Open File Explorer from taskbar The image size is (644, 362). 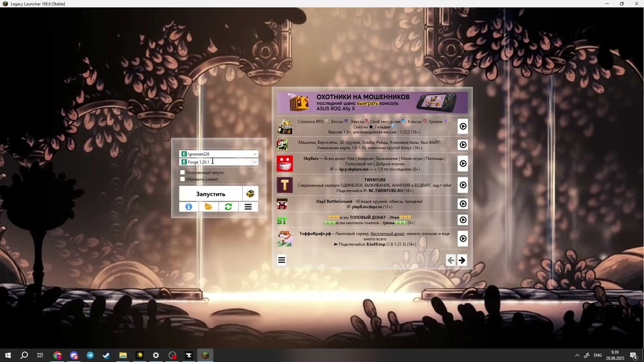(x=123, y=355)
